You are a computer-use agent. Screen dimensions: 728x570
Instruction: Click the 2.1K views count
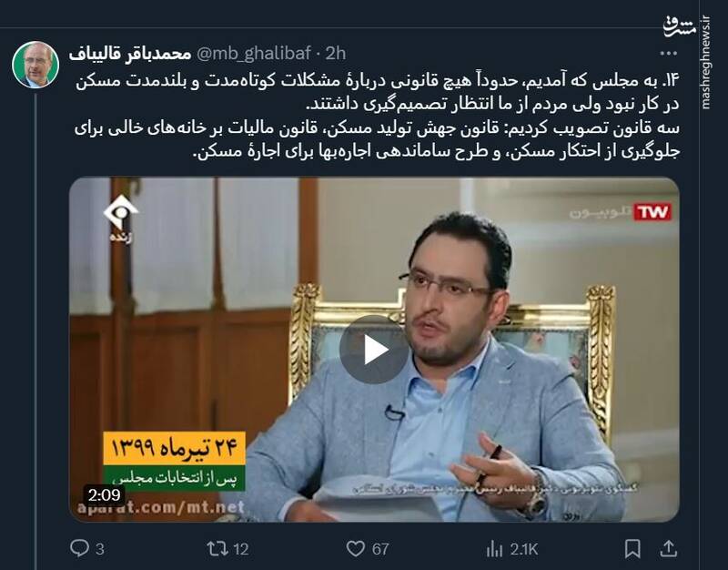pos(524,550)
